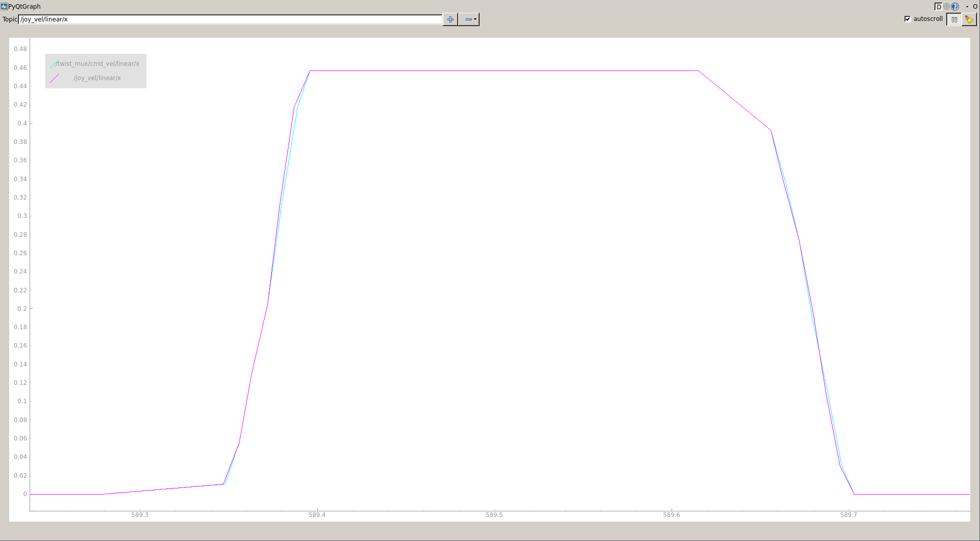Click the 0.46 y-axis tick label

20,68
